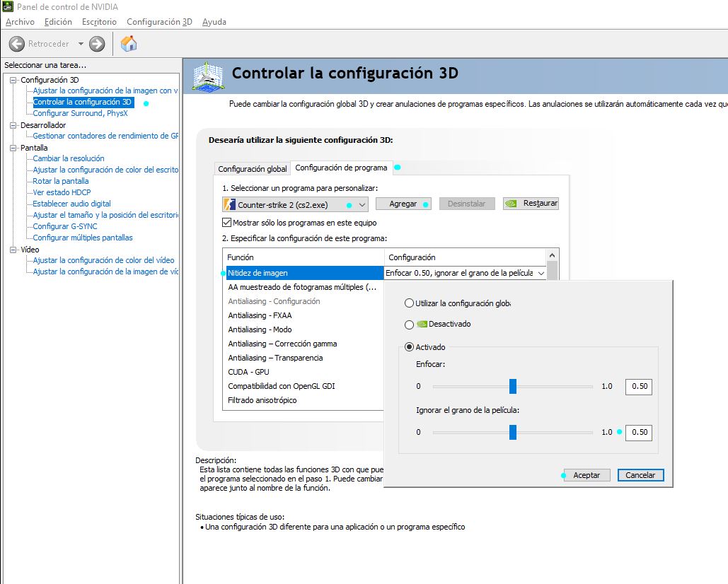Click the Aceptar button

(587, 475)
